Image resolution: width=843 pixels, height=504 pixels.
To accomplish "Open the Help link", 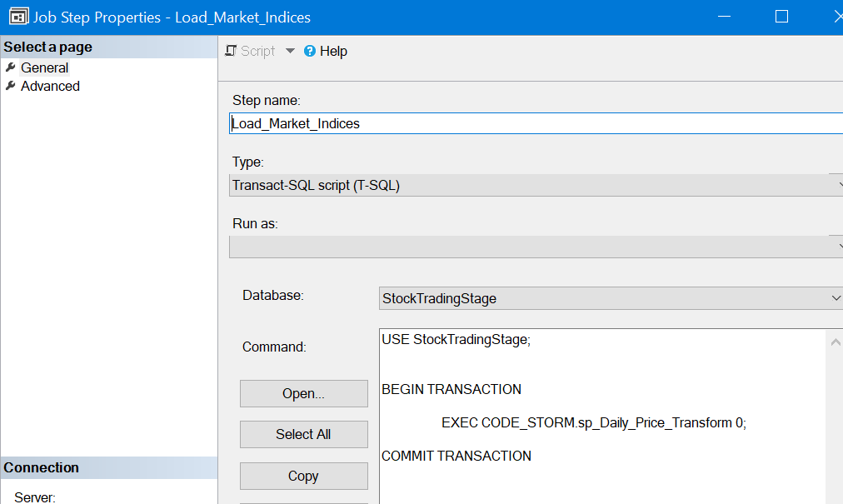I will point(333,51).
